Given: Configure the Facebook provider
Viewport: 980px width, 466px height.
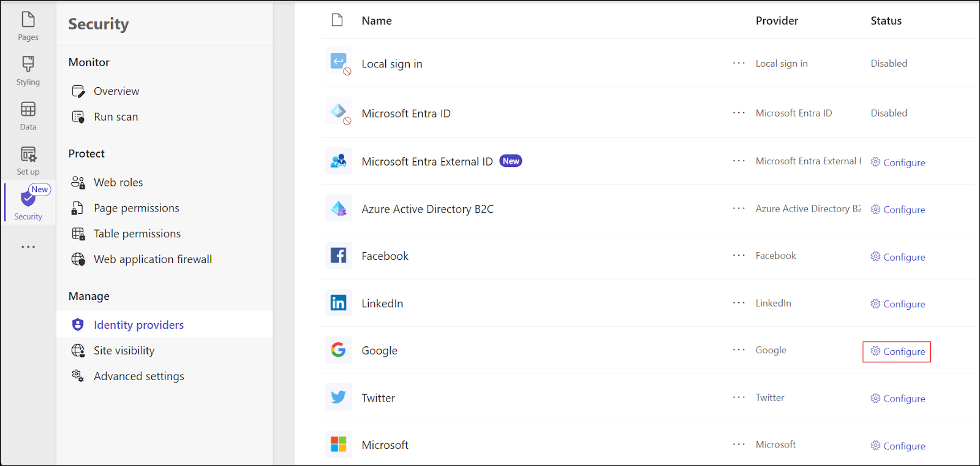Looking at the screenshot, I should pyautogui.click(x=898, y=257).
